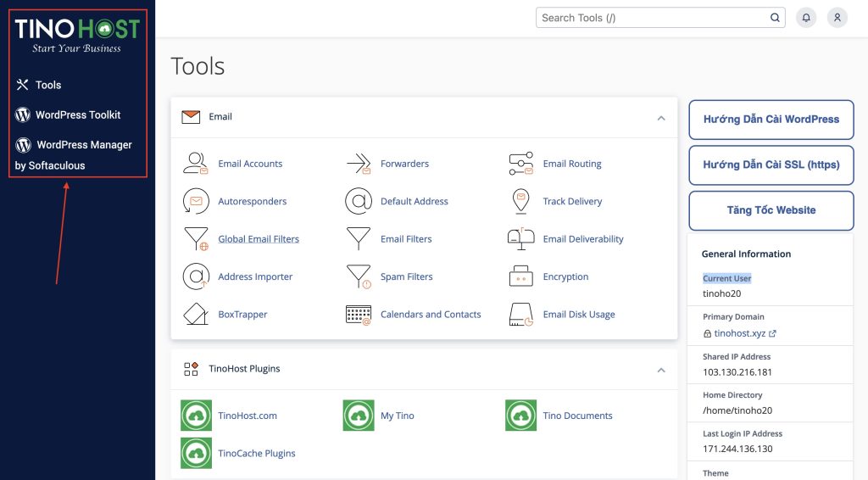The width and height of the screenshot is (868, 480).
Task: Click the Autoresponders icon
Action: tap(196, 201)
